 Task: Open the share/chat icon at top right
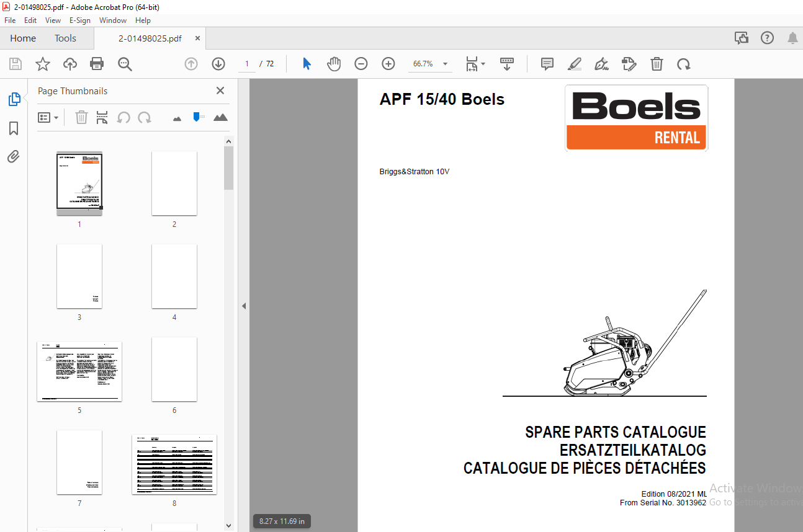(741, 38)
